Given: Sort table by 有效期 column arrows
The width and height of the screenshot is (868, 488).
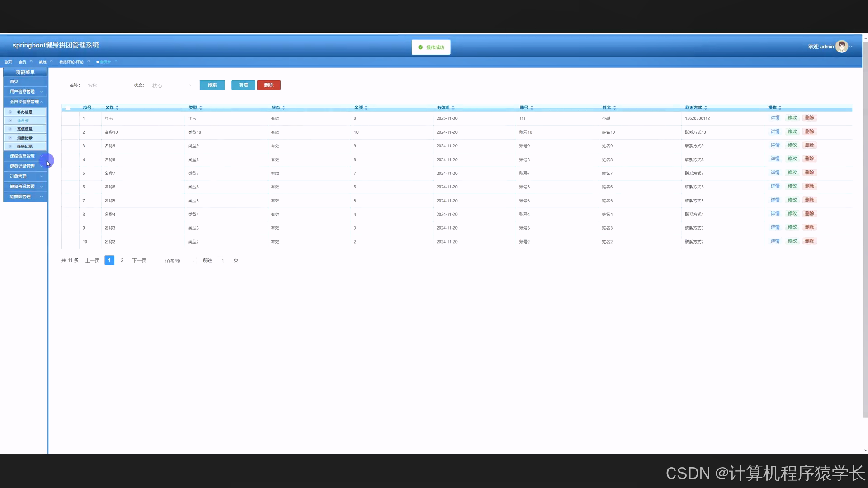Looking at the screenshot, I should click(x=453, y=108).
